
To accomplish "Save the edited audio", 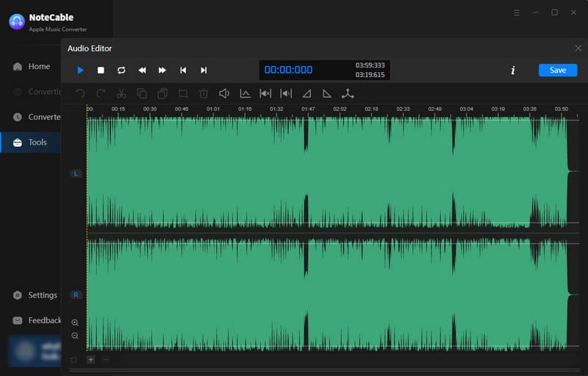I will [558, 70].
